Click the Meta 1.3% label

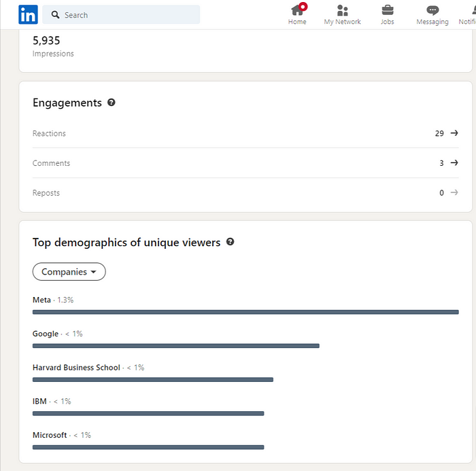(x=53, y=300)
